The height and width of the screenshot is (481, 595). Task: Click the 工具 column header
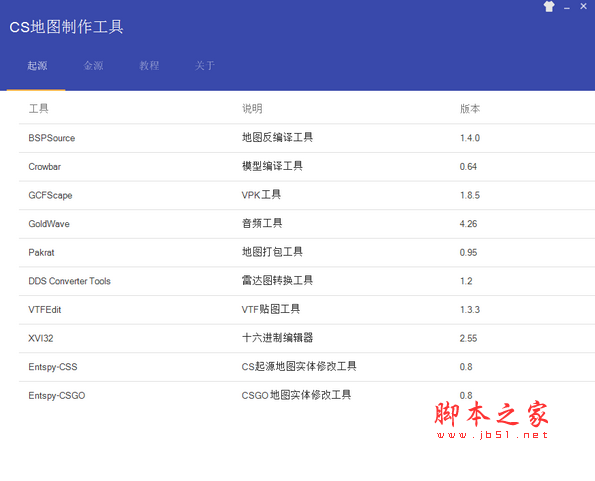point(39,109)
